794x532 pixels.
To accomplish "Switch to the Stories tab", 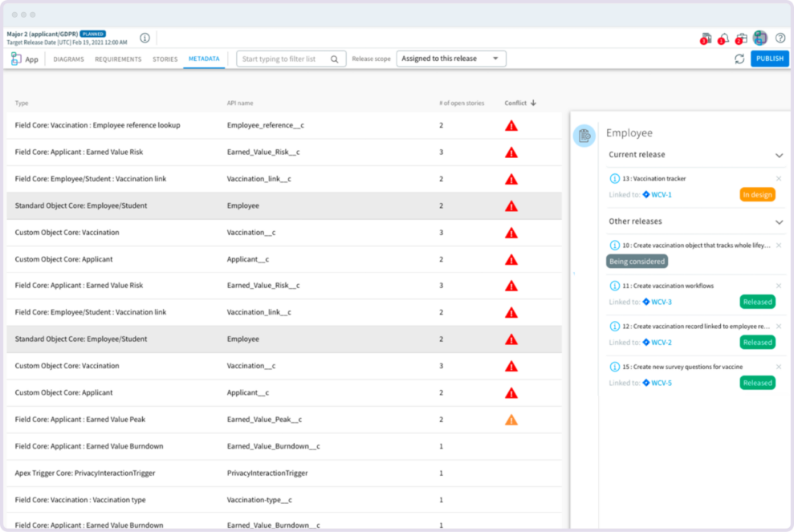I will (165, 59).
